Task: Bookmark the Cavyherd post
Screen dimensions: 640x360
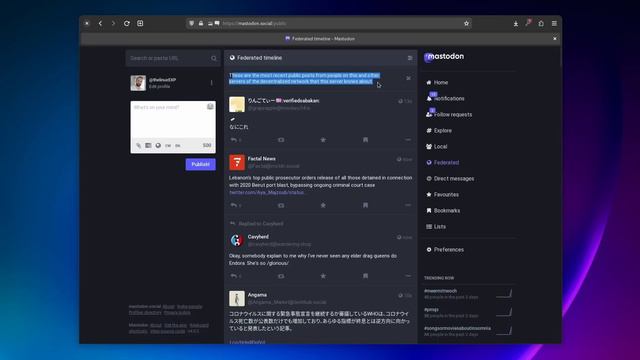Action: click(365, 276)
